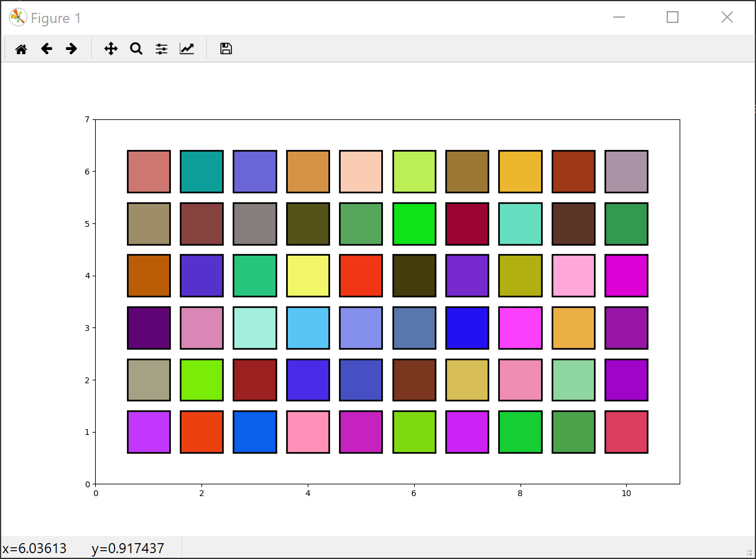The width and height of the screenshot is (756, 559).
Task: Click the matplotlib logo in the title bar
Action: coord(18,18)
